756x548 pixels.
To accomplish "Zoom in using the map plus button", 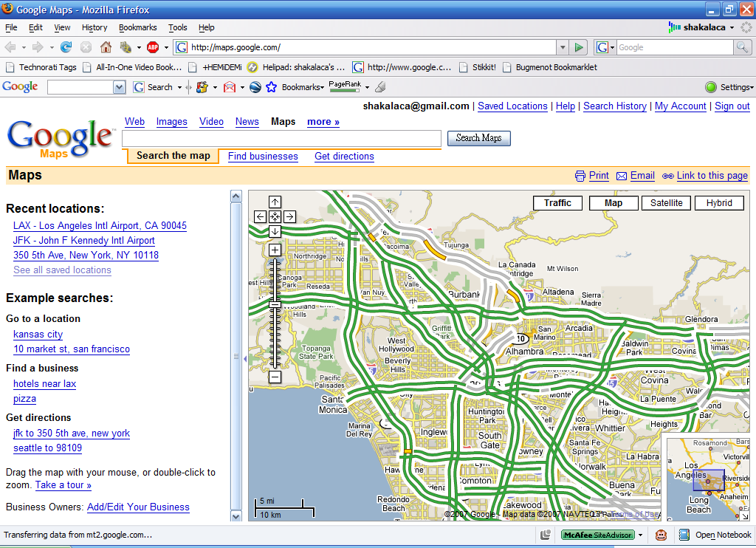I will click(x=275, y=250).
